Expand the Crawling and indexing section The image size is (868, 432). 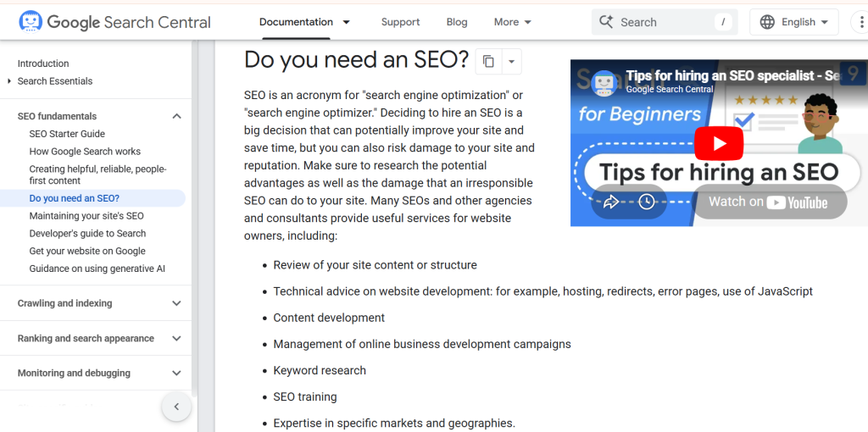[x=176, y=303]
